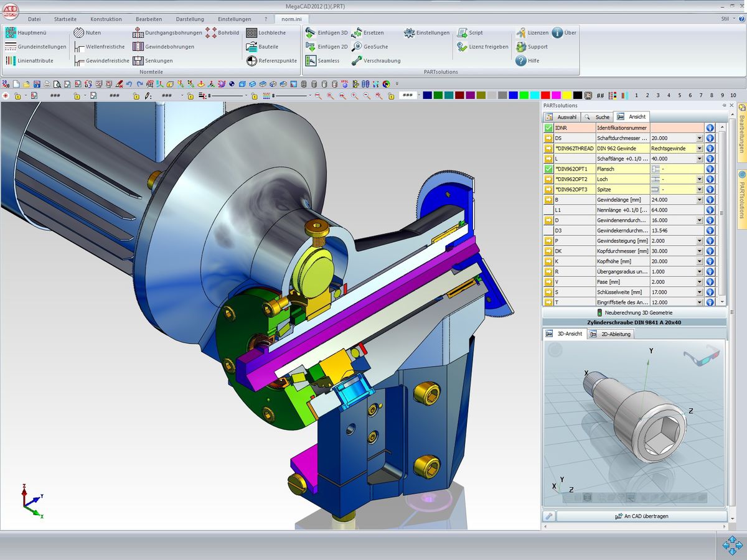The image size is (747, 560).
Task: Open the Lochbleche tool
Action: click(x=266, y=33)
